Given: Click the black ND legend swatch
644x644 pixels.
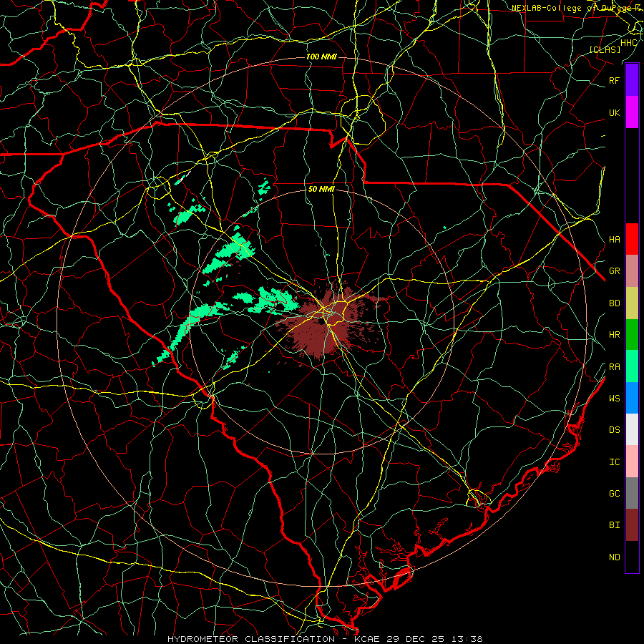Looking at the screenshot, I should pyautogui.click(x=632, y=557).
